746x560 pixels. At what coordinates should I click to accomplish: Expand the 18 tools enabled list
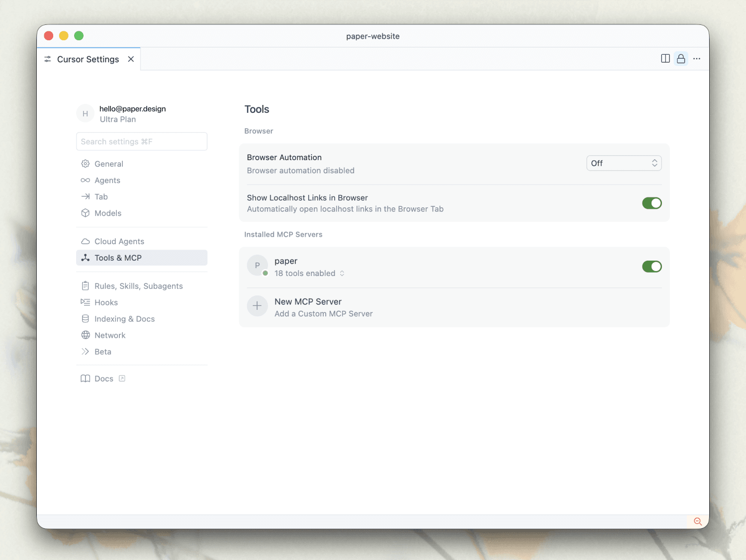[309, 273]
